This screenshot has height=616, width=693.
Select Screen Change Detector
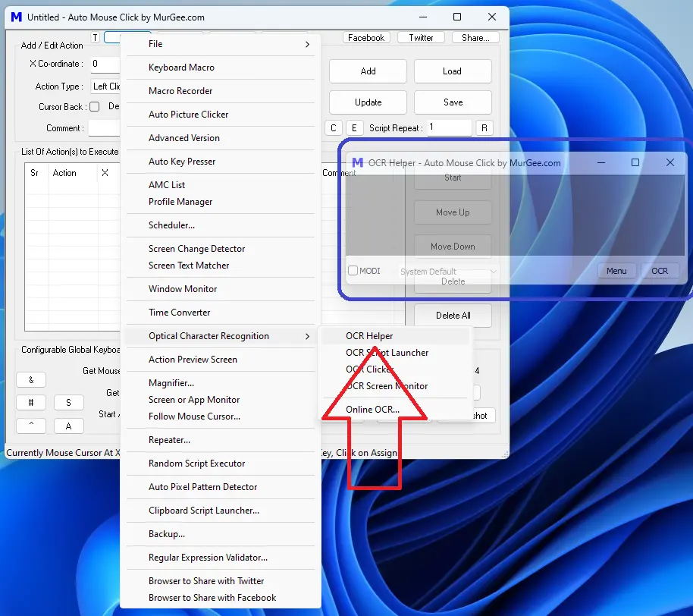221,249
